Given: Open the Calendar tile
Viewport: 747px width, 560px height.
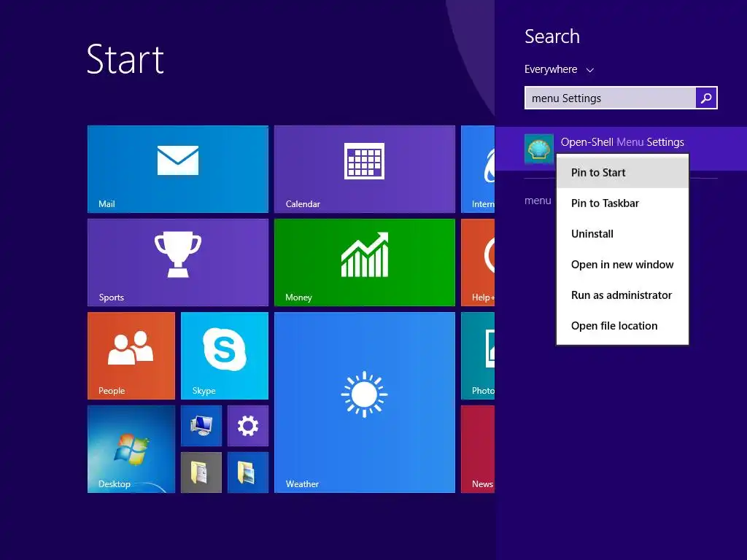Looking at the screenshot, I should click(365, 169).
